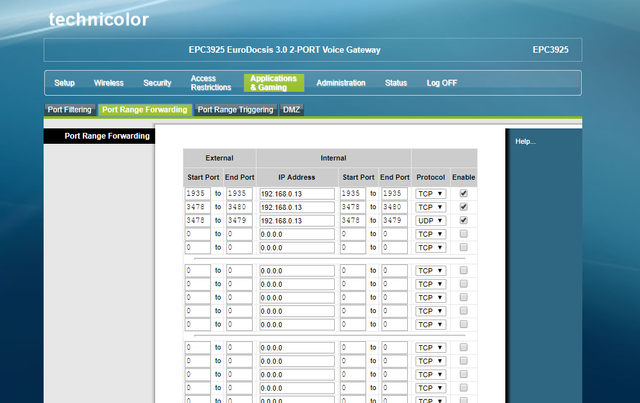Edit external start port of the UDP rule

click(x=198, y=220)
